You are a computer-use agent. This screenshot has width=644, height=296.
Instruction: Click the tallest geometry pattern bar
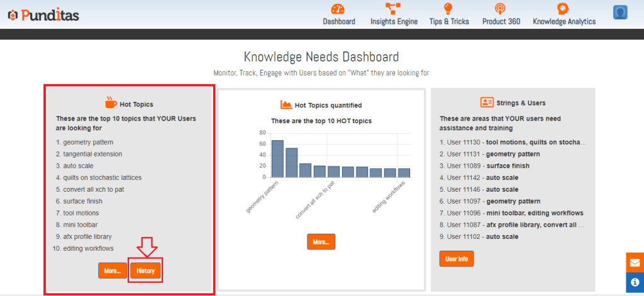tap(277, 158)
